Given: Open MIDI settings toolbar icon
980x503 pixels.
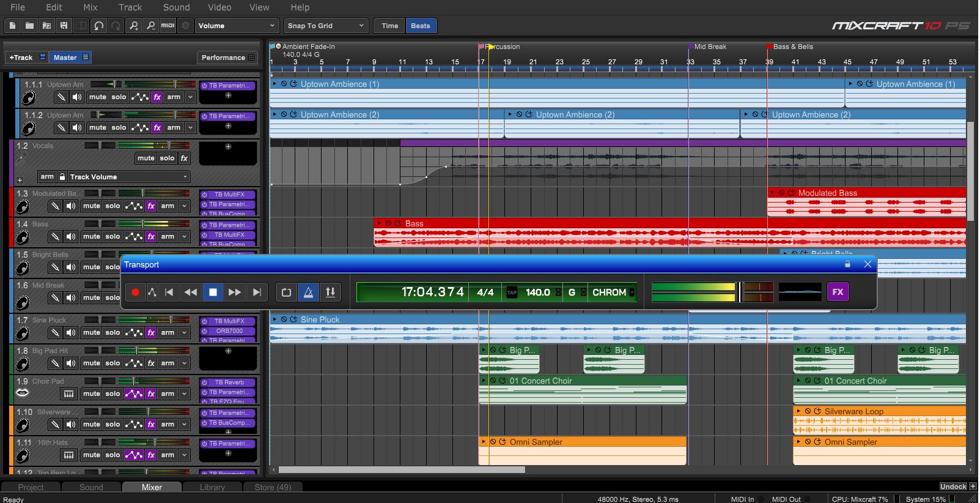Looking at the screenshot, I should pyautogui.click(x=168, y=26).
